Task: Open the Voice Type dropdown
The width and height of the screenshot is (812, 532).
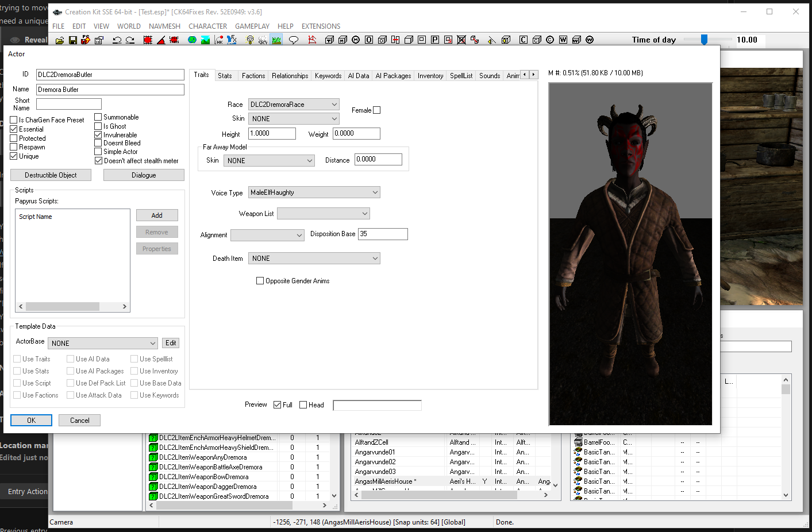Action: [314, 192]
